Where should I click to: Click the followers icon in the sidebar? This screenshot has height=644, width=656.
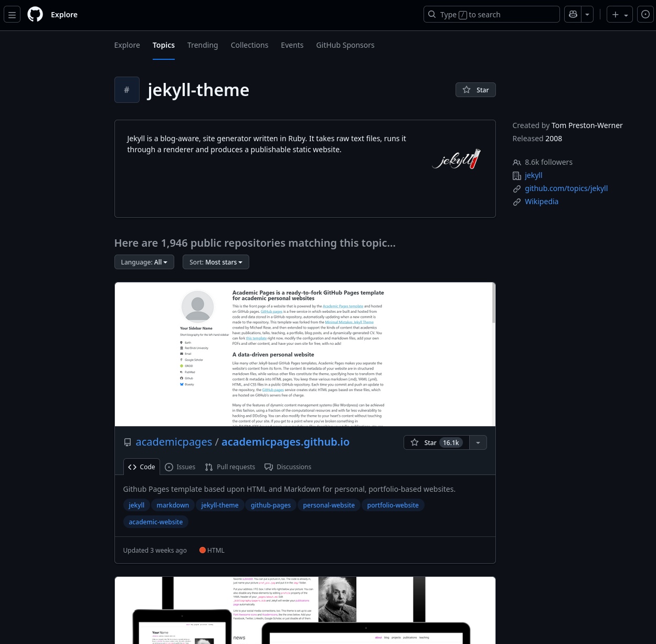click(x=517, y=162)
